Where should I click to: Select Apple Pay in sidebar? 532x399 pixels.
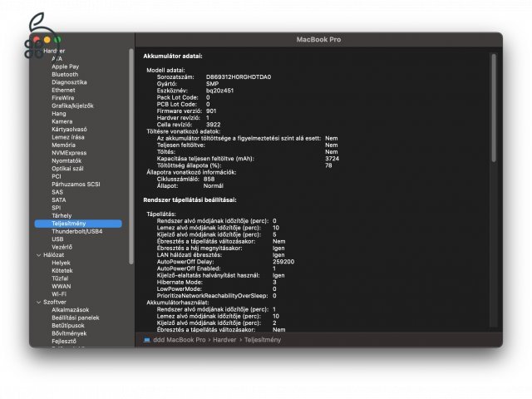(x=65, y=66)
